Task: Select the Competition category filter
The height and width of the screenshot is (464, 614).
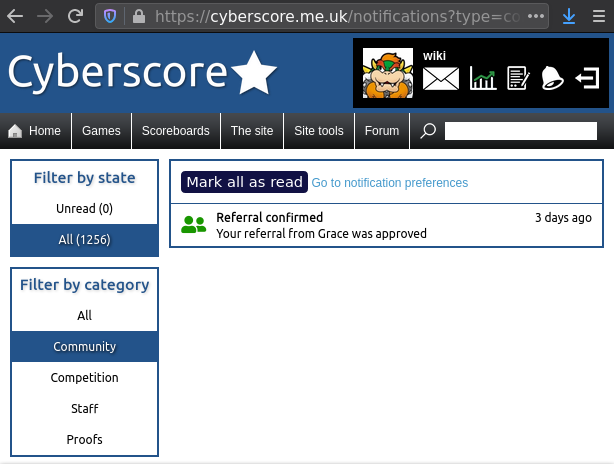Action: tap(85, 377)
